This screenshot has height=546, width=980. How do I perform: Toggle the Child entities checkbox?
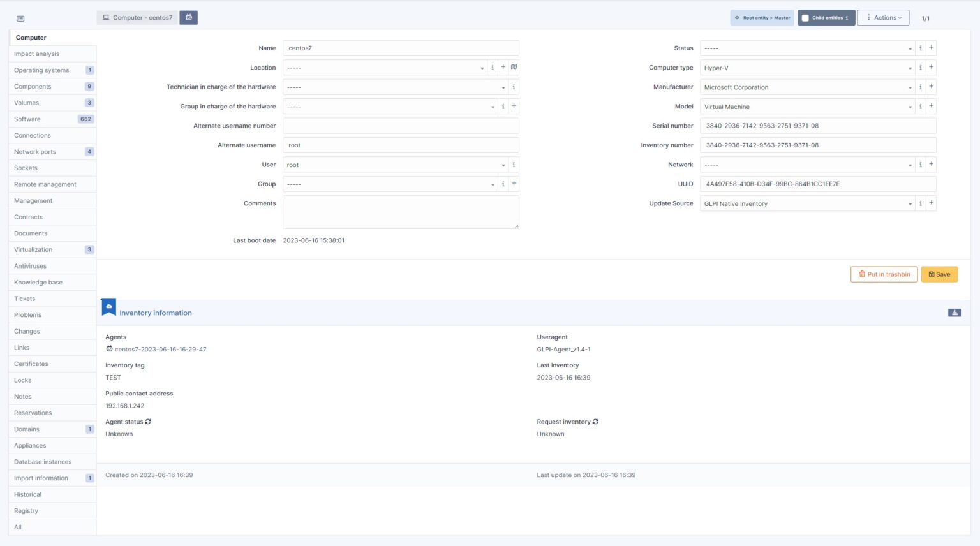[805, 18]
